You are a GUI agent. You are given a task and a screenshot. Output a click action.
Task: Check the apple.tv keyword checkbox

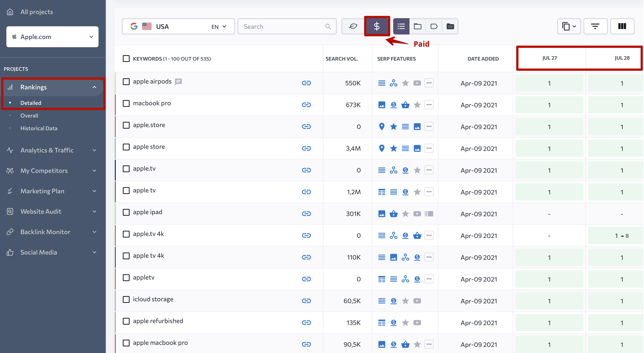point(126,169)
